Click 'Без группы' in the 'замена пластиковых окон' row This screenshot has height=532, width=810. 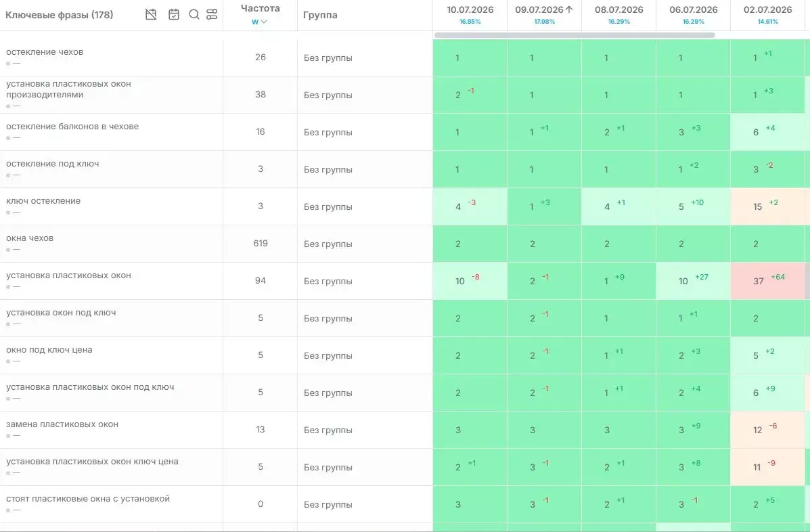tap(328, 430)
